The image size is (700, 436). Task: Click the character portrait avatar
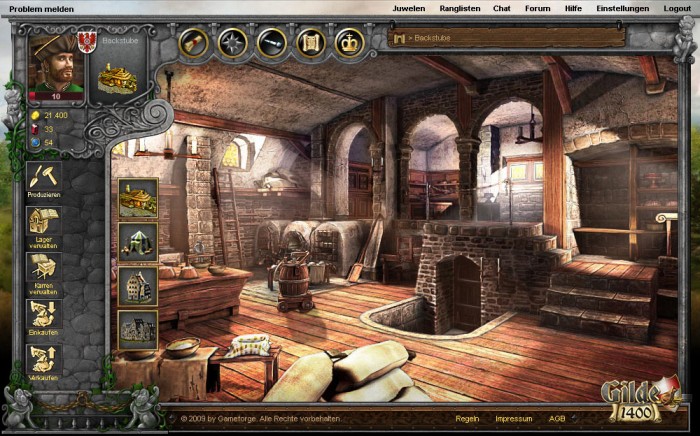pos(56,63)
